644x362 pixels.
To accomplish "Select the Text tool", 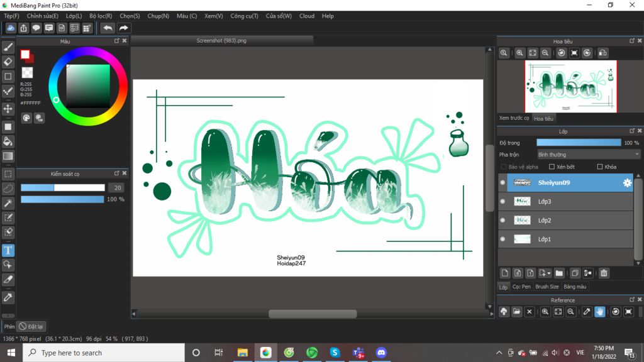I will point(8,250).
